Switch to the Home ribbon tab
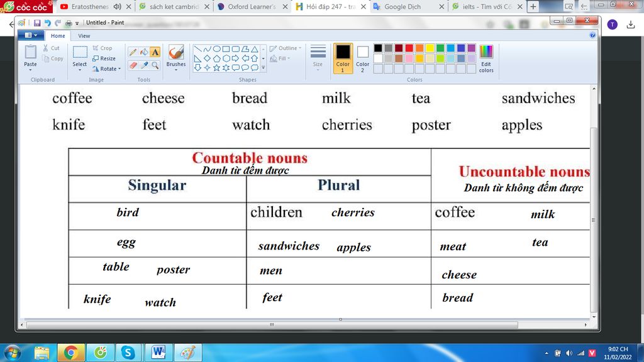The width and height of the screenshot is (644, 362). click(x=58, y=36)
